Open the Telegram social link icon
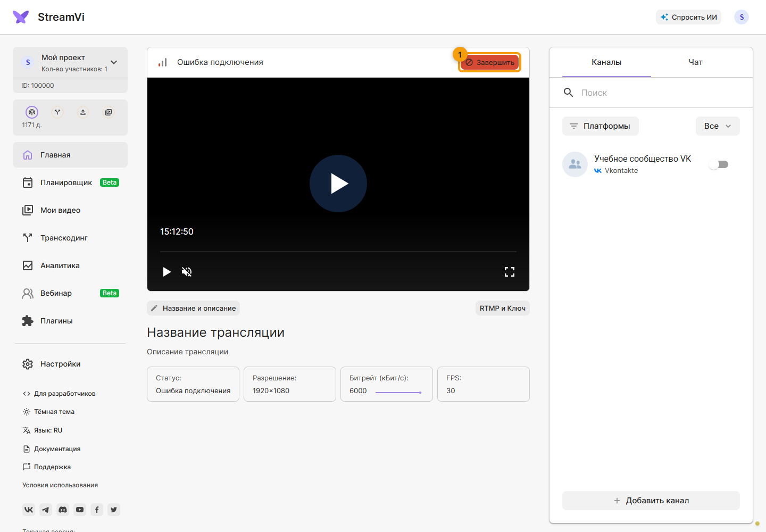 [46, 510]
